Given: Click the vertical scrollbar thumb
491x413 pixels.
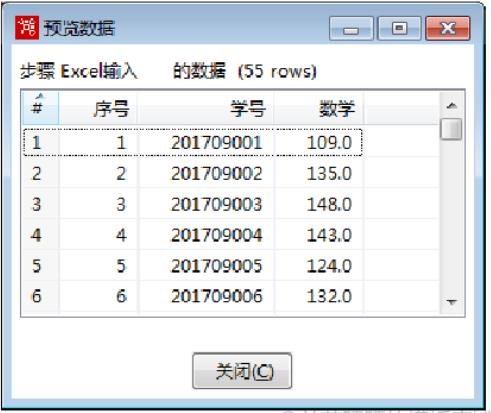Looking at the screenshot, I should [451, 129].
